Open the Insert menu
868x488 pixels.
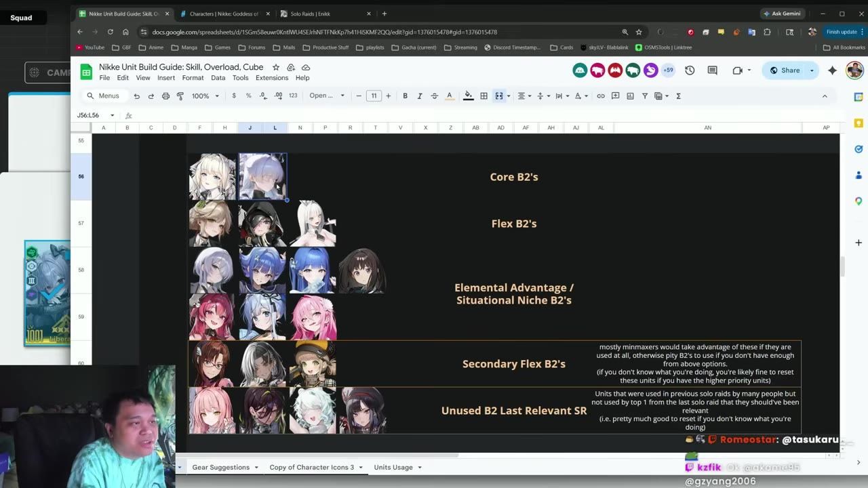point(166,78)
